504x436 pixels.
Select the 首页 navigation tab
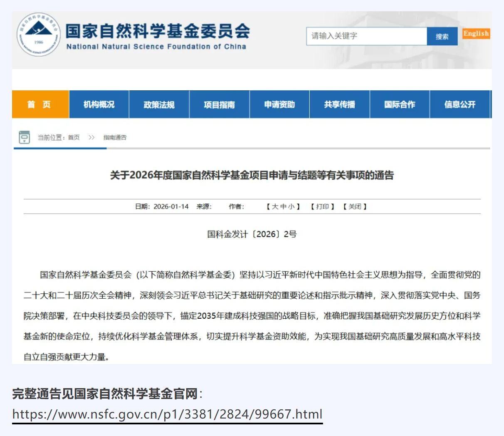coord(40,104)
